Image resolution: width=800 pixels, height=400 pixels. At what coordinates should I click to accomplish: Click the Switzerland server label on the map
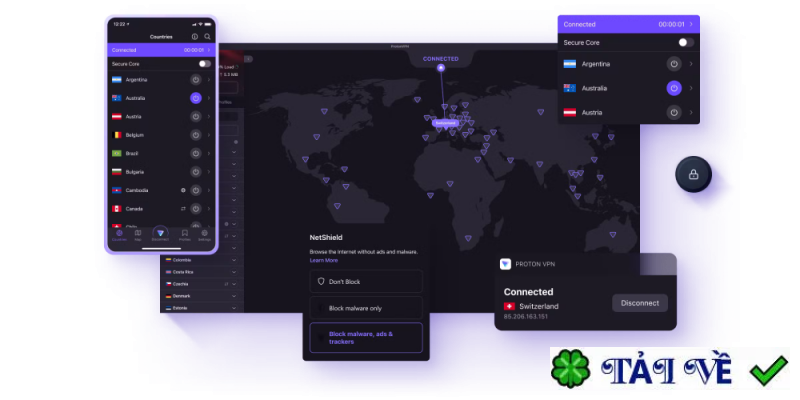pos(445,123)
